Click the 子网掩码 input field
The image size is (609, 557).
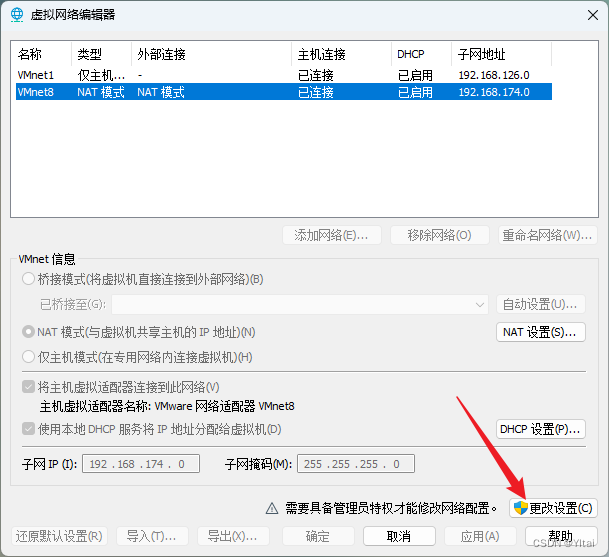click(356, 464)
